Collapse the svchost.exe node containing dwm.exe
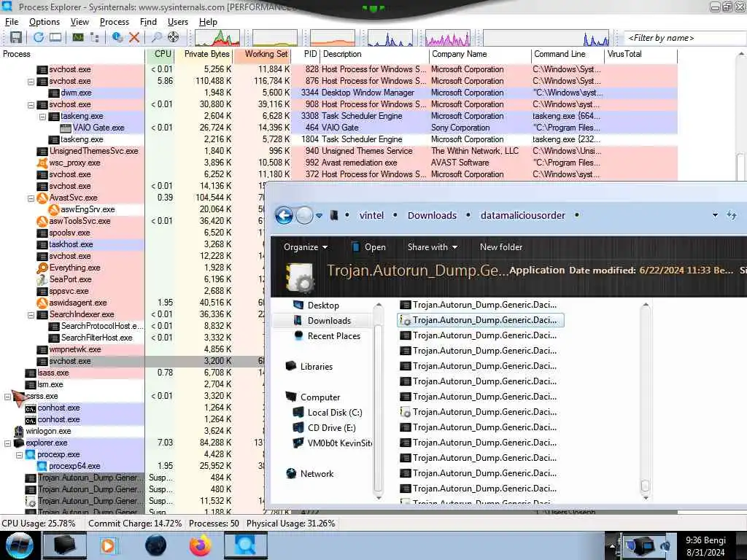This screenshot has height=560, width=747. point(31,82)
